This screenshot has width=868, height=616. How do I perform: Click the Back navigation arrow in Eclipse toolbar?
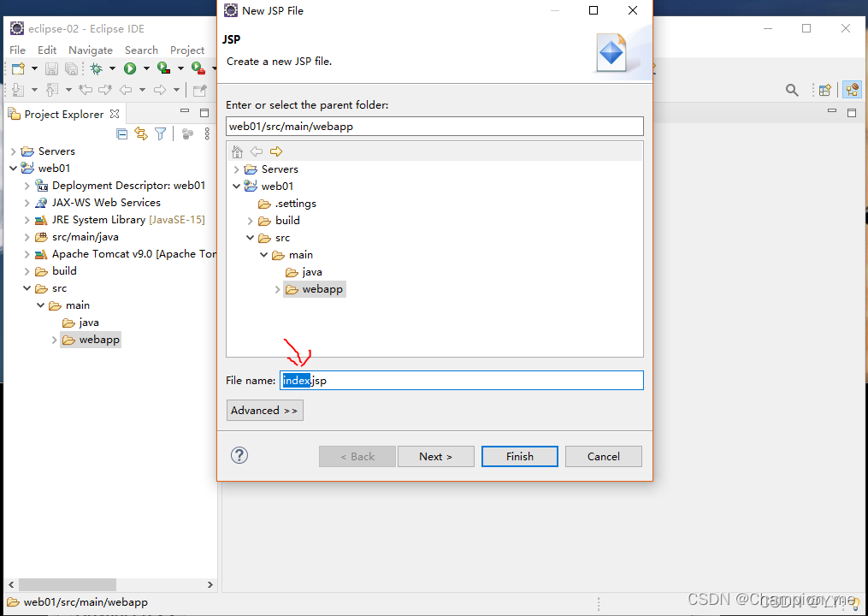click(126, 90)
